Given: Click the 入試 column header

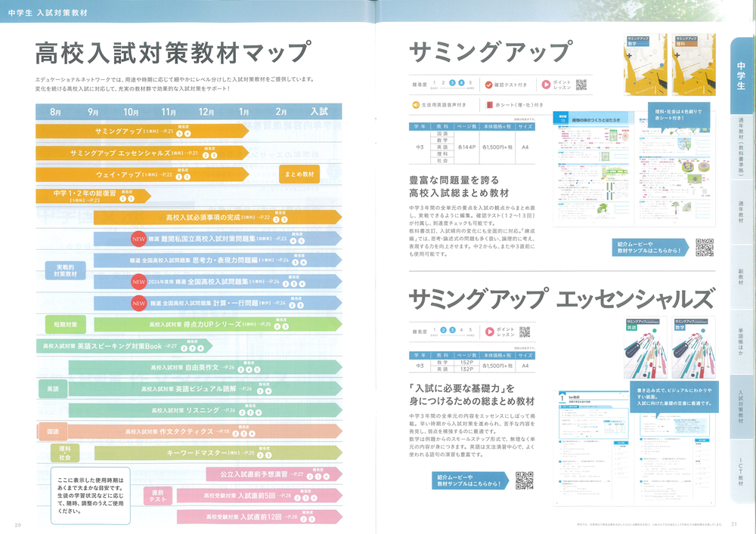Looking at the screenshot, I should [319, 112].
